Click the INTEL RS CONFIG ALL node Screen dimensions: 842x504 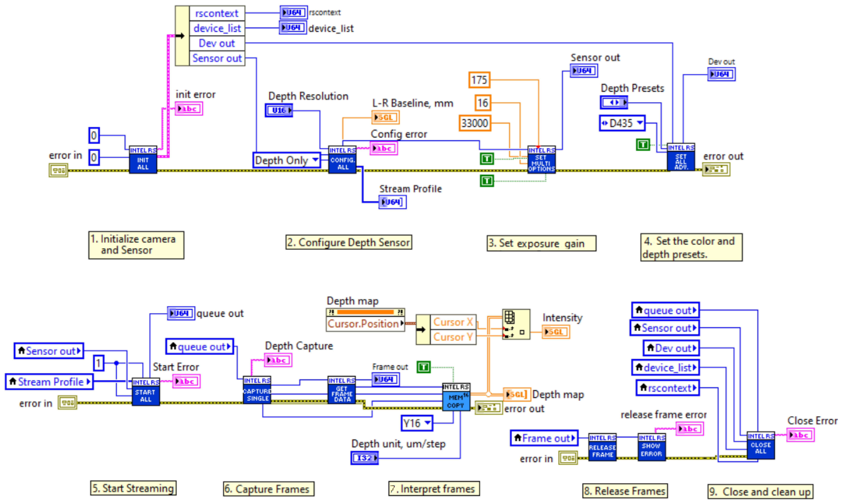tap(342, 159)
